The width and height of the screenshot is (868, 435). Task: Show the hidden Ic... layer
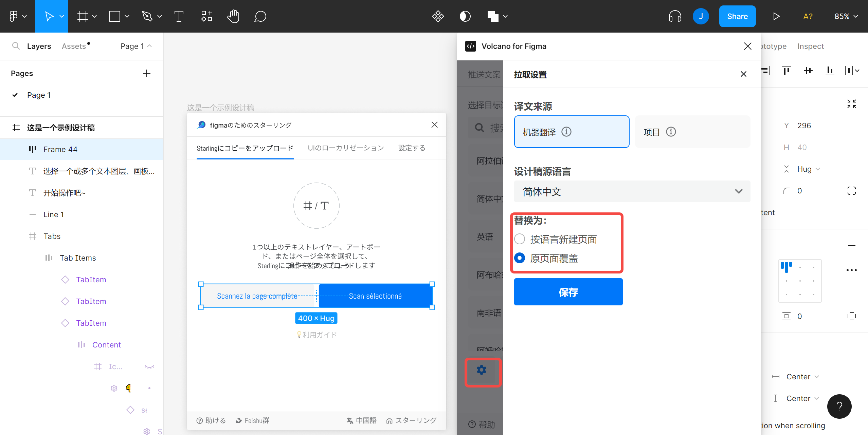[x=149, y=366]
